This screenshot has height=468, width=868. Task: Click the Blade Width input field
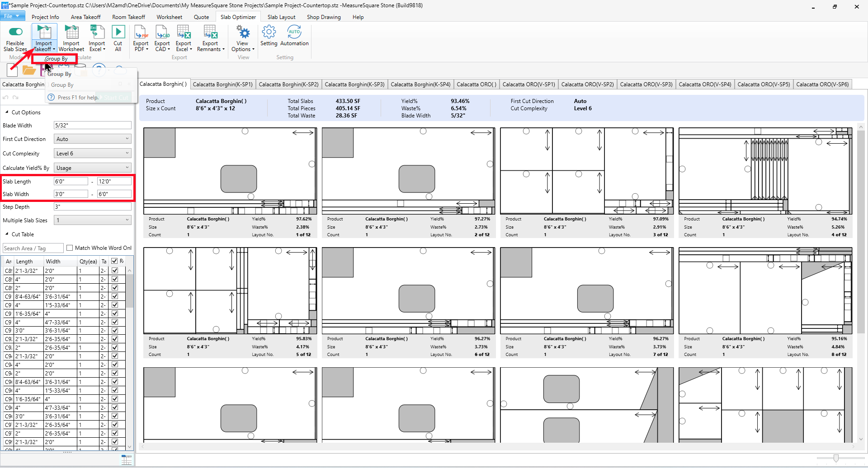(x=92, y=126)
